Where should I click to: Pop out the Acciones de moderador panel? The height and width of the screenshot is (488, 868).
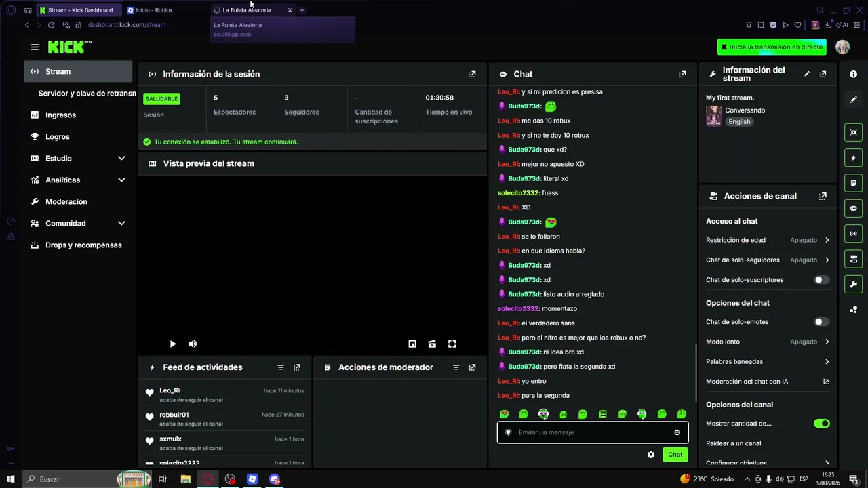[472, 367]
